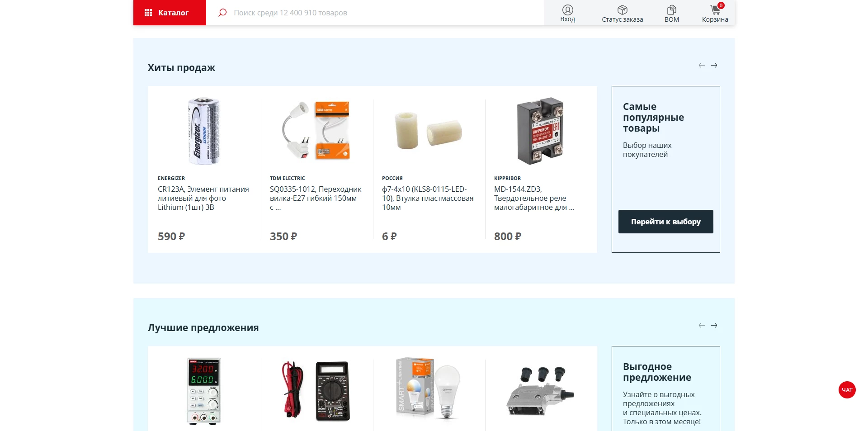Screen dimensions: 868x431
Task: Select the multimeter product image
Action: 316,391
